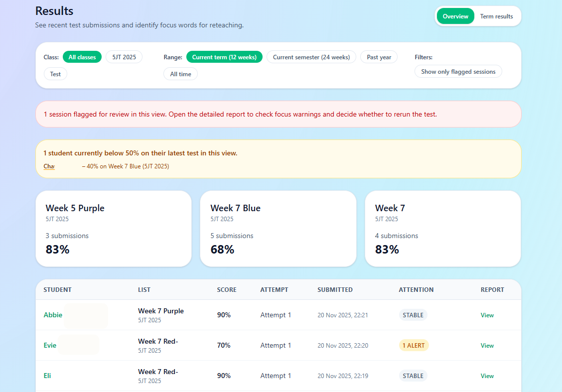Image resolution: width=562 pixels, height=392 pixels.
Task: View the report for Abbie's submission
Action: click(487, 315)
